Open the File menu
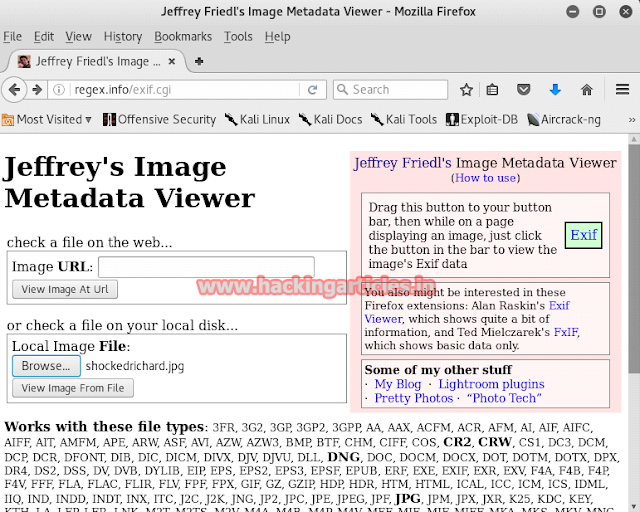This screenshot has height=512, width=640. [x=12, y=37]
